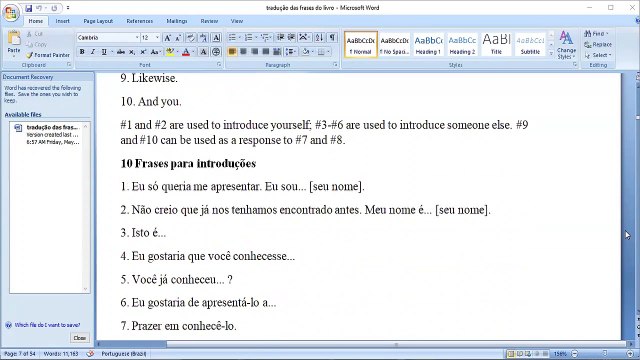Apply character shading

point(203,52)
